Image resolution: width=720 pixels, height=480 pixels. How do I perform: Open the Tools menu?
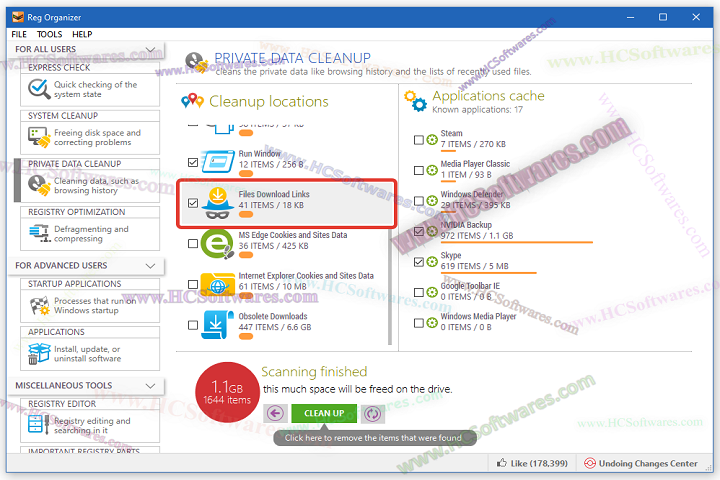click(x=49, y=34)
